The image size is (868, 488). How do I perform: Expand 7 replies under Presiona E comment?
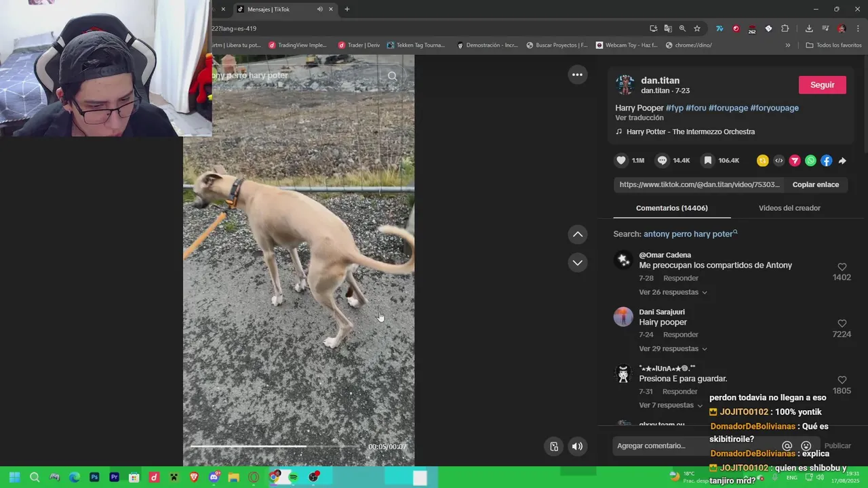coord(671,405)
